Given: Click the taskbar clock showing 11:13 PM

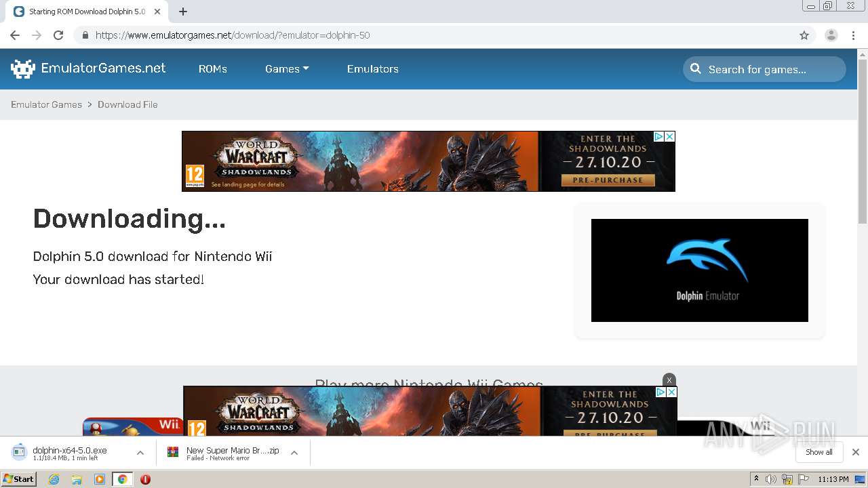Looking at the screenshot, I should [833, 479].
